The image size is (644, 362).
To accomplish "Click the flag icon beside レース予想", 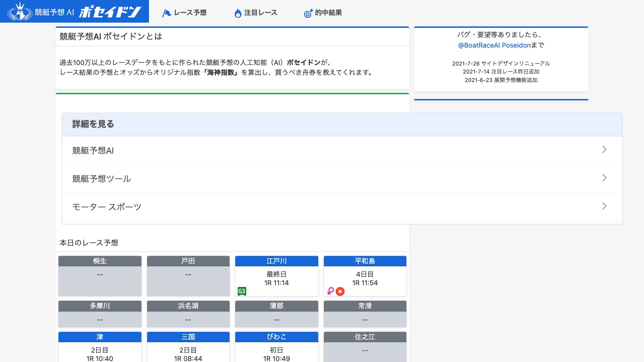I will 166,13.
